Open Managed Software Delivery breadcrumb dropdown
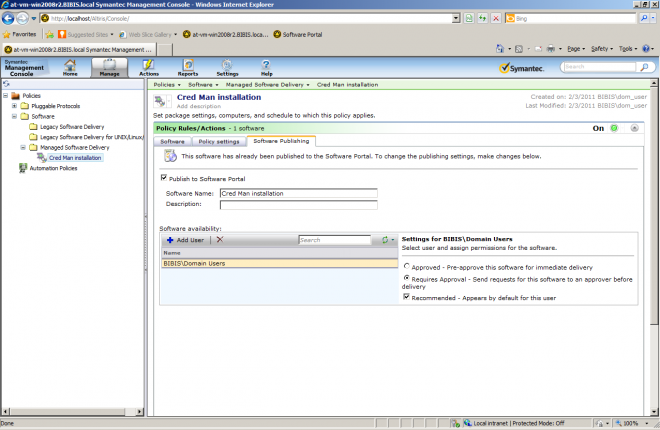 [308, 85]
